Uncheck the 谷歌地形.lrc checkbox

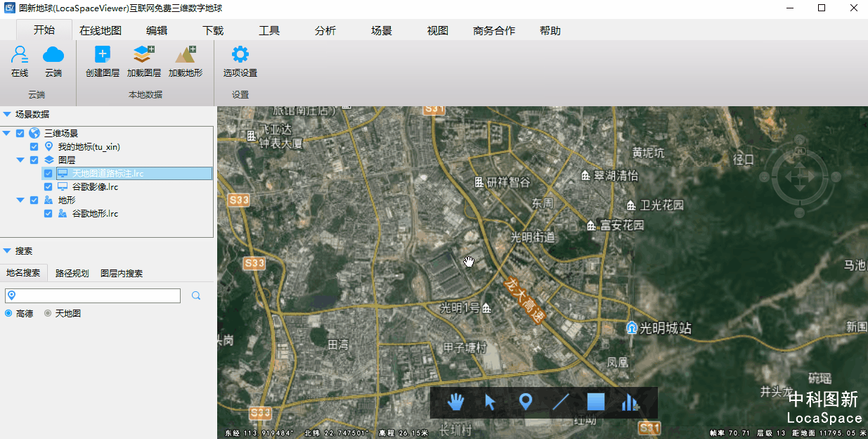tap(48, 213)
